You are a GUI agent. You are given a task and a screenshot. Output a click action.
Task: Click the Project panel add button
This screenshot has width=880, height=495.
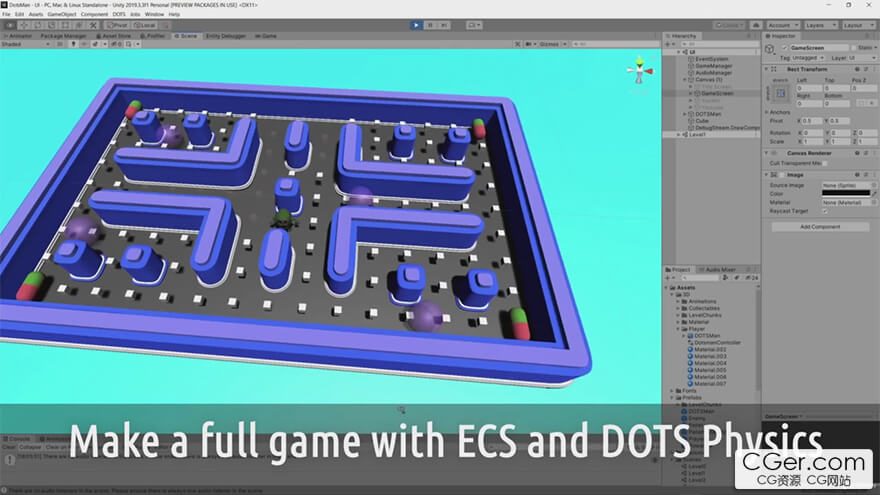[668, 278]
